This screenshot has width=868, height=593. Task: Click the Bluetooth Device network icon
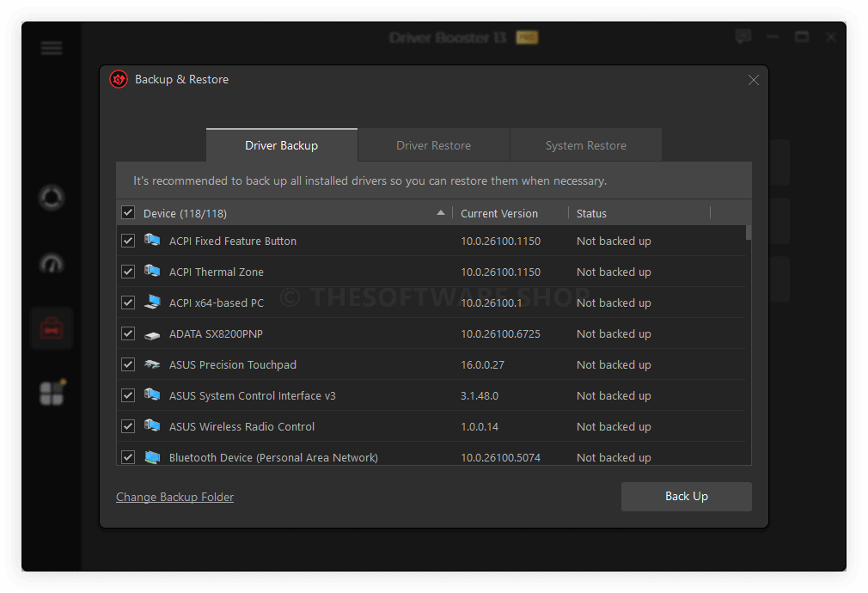[x=152, y=457]
